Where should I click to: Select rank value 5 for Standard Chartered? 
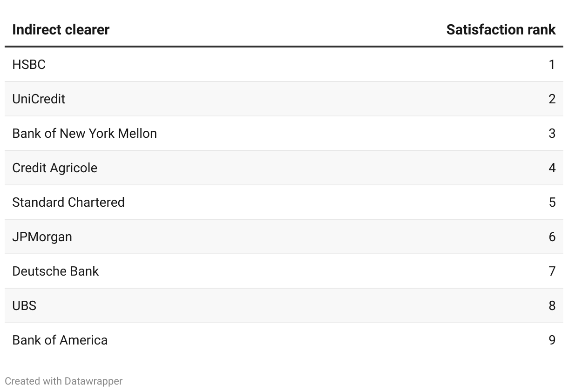pos(552,202)
